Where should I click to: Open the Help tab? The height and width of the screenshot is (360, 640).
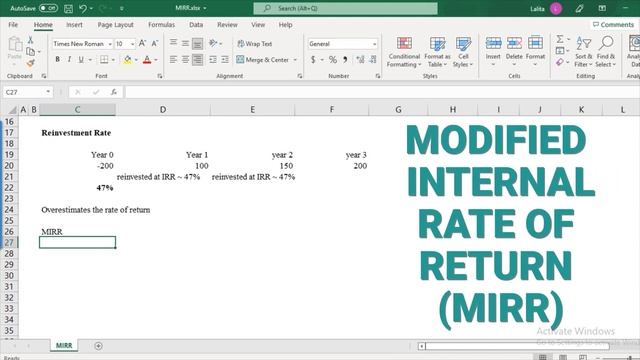[x=285, y=24]
